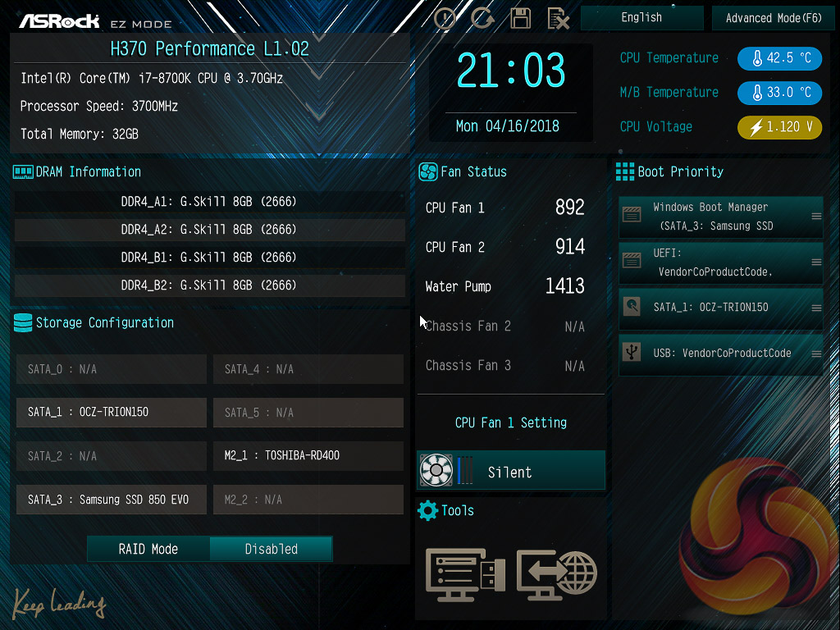840x630 pixels.
Task: Click the CPU Fan 1 speed 892 row
Action: pyautogui.click(x=504, y=208)
